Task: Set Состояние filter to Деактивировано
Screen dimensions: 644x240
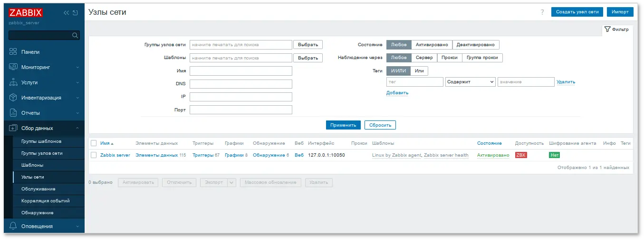Action: pos(476,45)
